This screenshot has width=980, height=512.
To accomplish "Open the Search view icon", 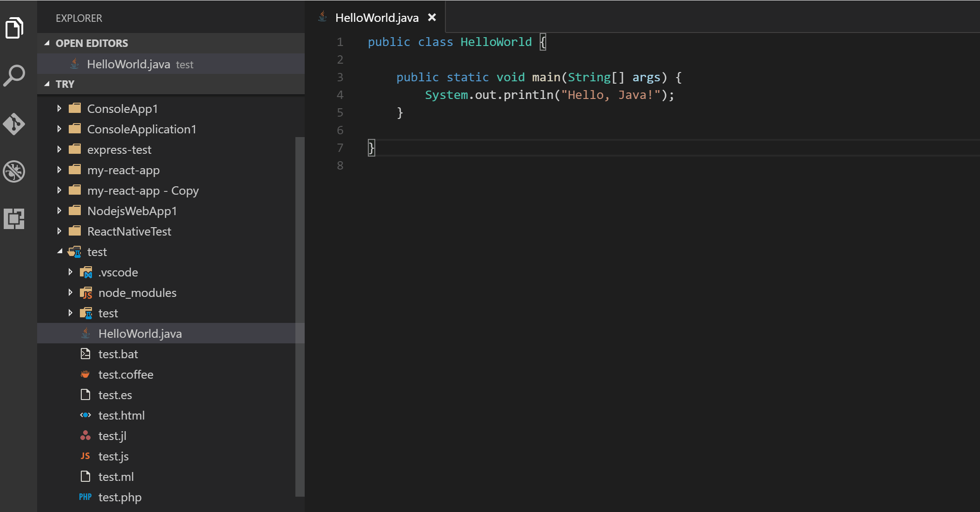I will (x=14, y=75).
